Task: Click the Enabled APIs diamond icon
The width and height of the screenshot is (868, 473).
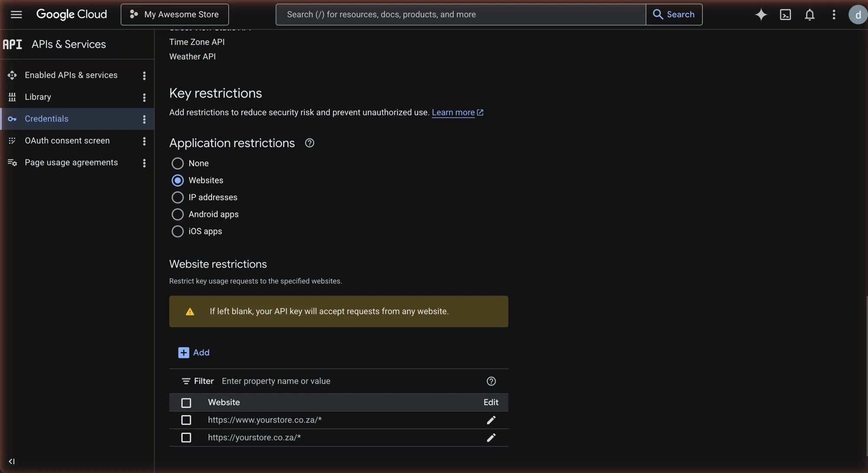Action: (12, 75)
